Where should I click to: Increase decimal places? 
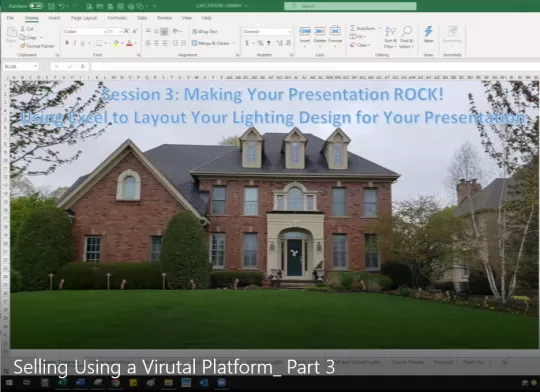(279, 43)
